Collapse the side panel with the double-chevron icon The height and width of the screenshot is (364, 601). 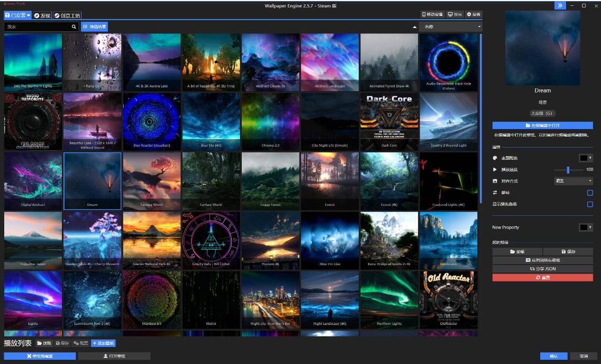(560, 5)
